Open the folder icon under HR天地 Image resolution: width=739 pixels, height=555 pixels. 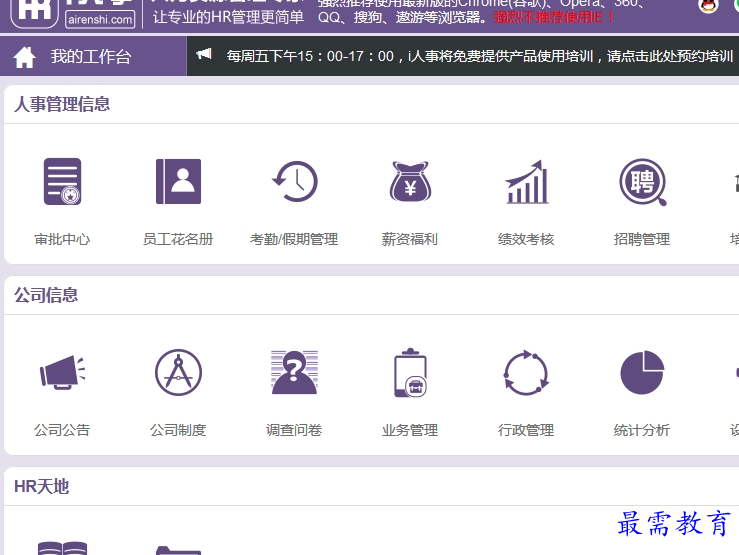click(x=178, y=550)
